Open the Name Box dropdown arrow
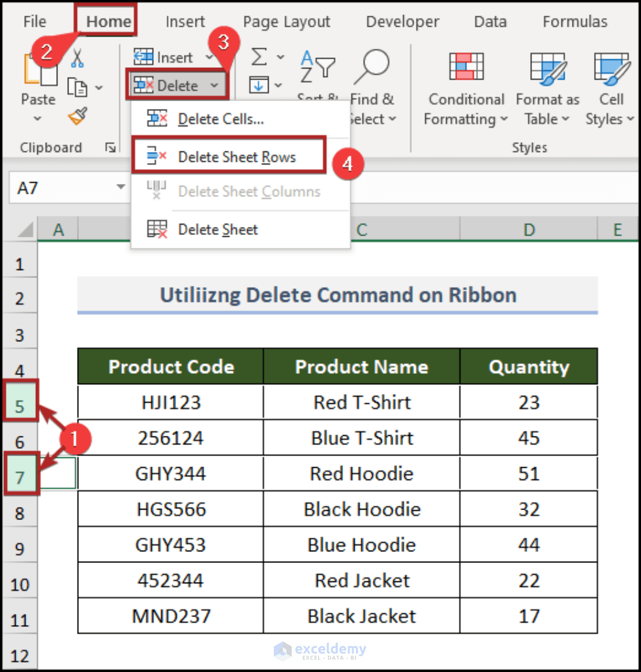The image size is (641, 672). click(x=121, y=188)
